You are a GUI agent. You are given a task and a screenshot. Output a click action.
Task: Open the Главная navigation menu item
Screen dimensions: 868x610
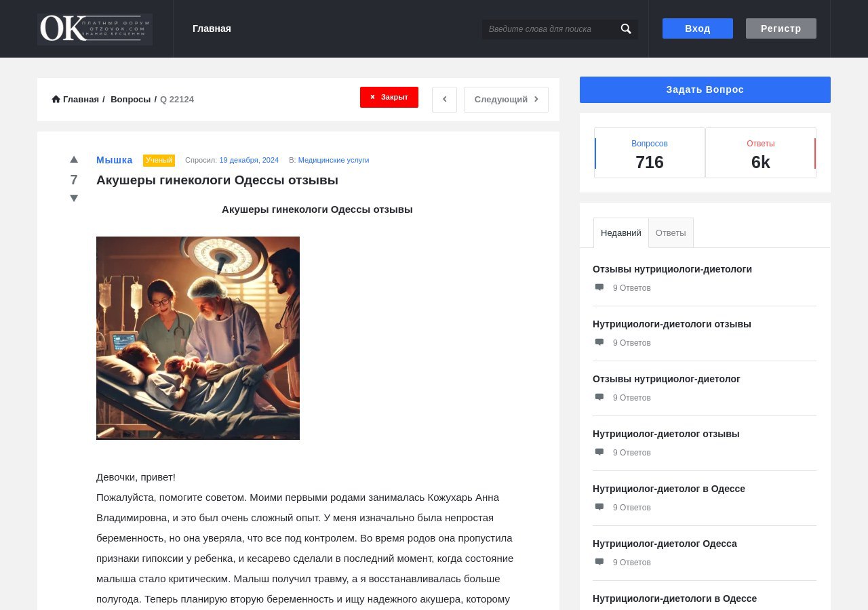click(212, 28)
